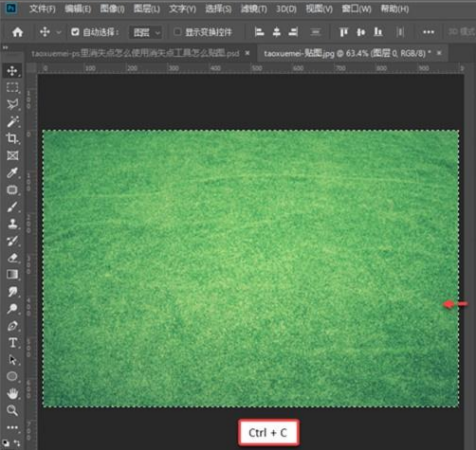Click the Home icon in options bar

click(17, 32)
